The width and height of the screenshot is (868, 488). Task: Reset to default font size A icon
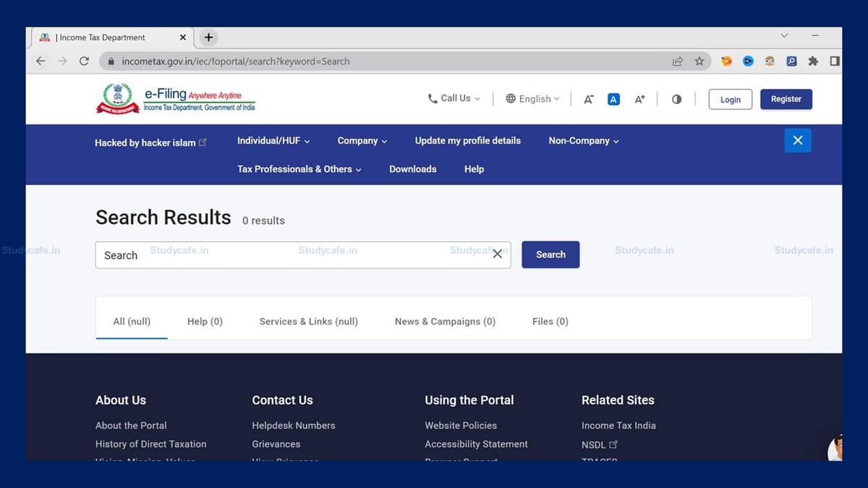tap(613, 100)
